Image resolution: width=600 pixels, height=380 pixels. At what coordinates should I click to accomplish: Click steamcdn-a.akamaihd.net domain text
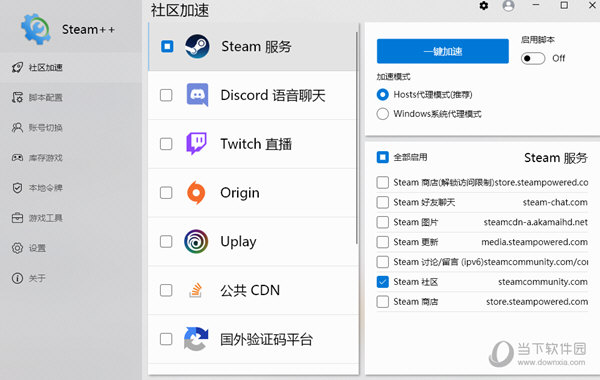click(x=536, y=222)
